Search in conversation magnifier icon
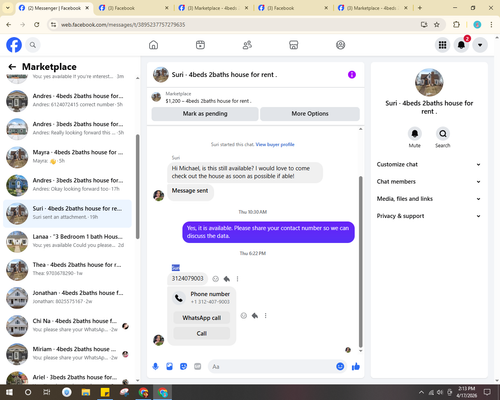 443,134
